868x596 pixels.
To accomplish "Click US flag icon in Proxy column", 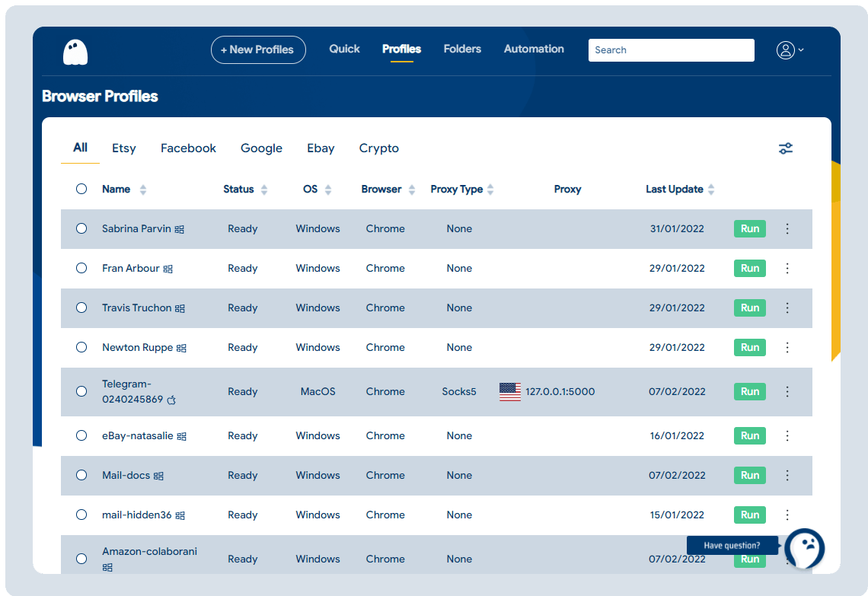I will [x=510, y=392].
